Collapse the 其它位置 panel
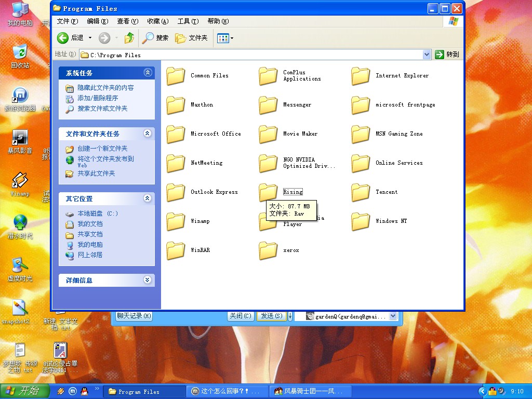The image size is (532, 399). tap(147, 198)
